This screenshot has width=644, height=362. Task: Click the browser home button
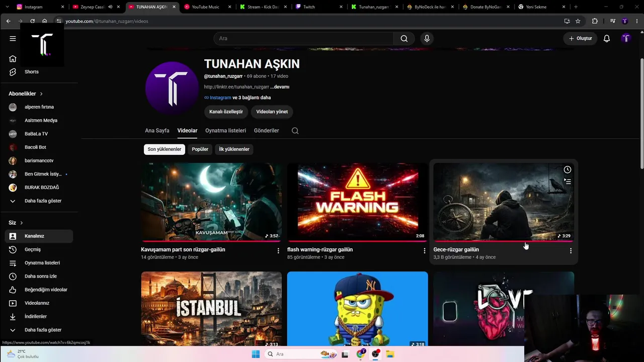click(x=44, y=21)
